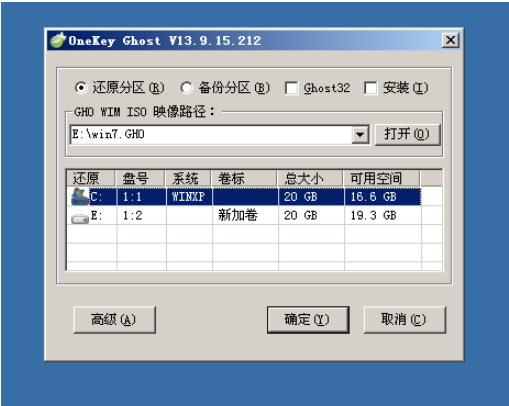Click the E: drive disk icon

point(80,218)
